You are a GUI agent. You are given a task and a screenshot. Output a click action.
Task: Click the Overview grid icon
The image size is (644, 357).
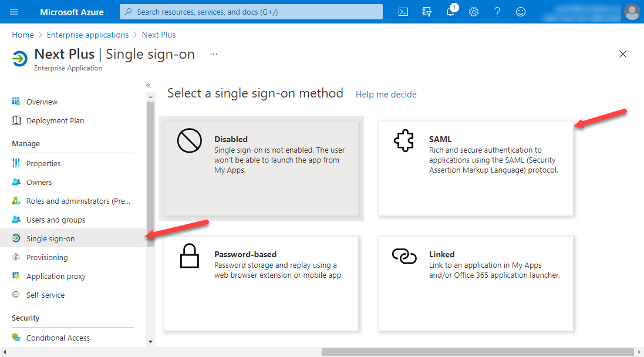click(x=16, y=101)
